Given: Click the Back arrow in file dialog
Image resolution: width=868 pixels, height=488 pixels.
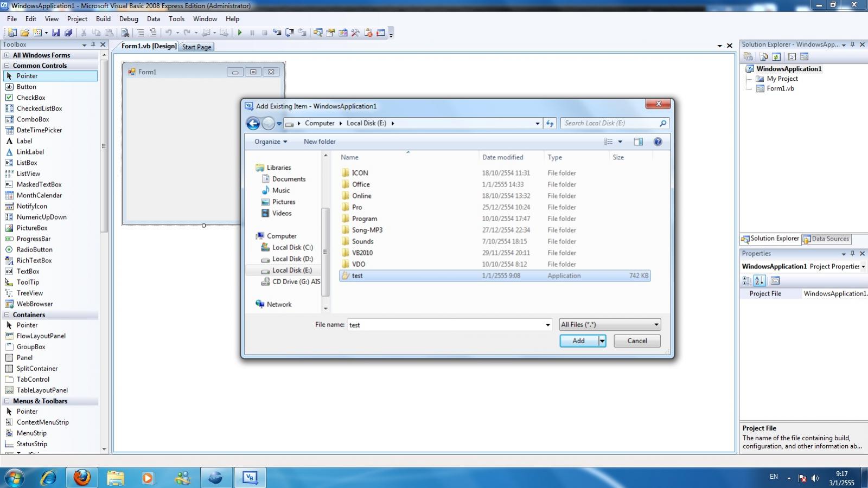Looking at the screenshot, I should click(253, 123).
